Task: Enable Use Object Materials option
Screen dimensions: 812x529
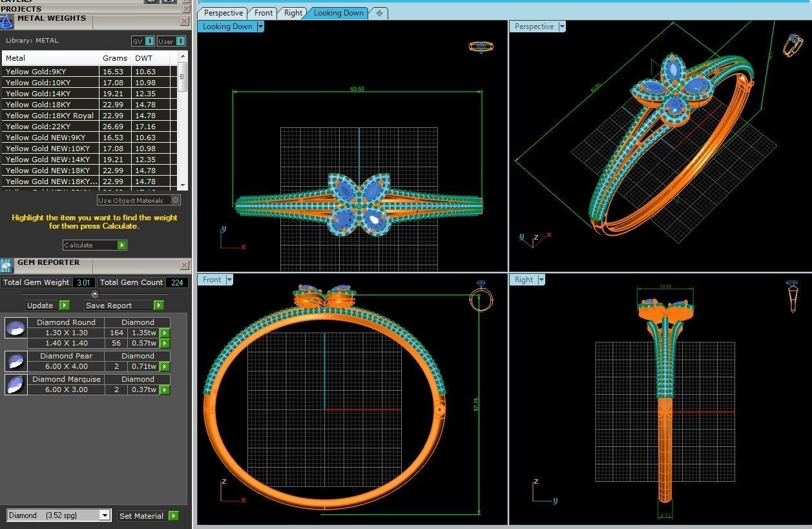Action: pyautogui.click(x=138, y=200)
